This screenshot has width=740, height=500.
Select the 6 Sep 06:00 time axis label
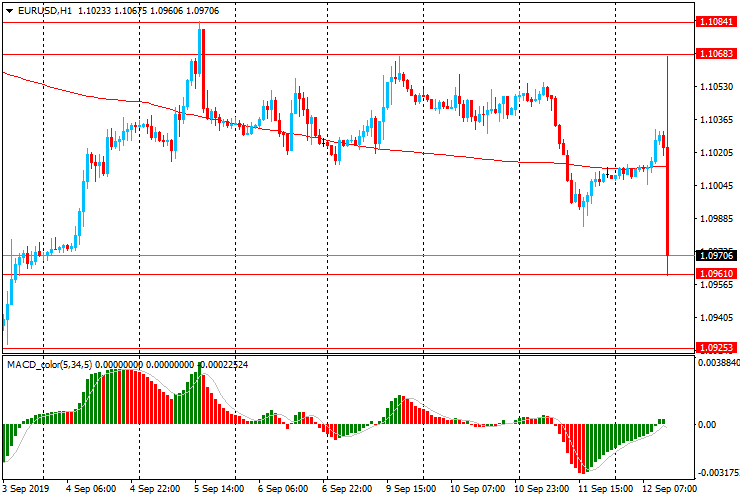click(283, 488)
